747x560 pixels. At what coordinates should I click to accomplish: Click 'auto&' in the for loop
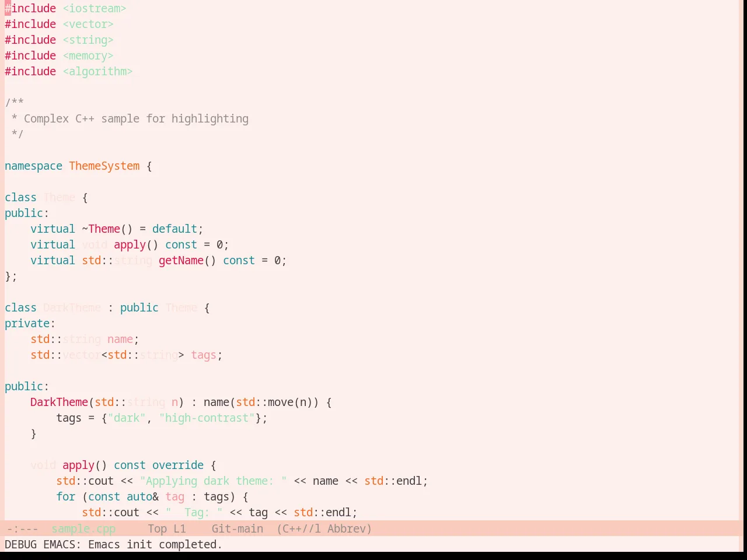coord(142,496)
